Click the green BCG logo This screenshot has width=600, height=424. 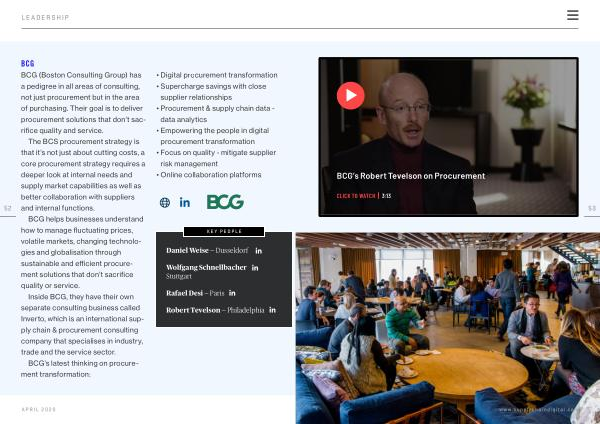pyautogui.click(x=225, y=202)
